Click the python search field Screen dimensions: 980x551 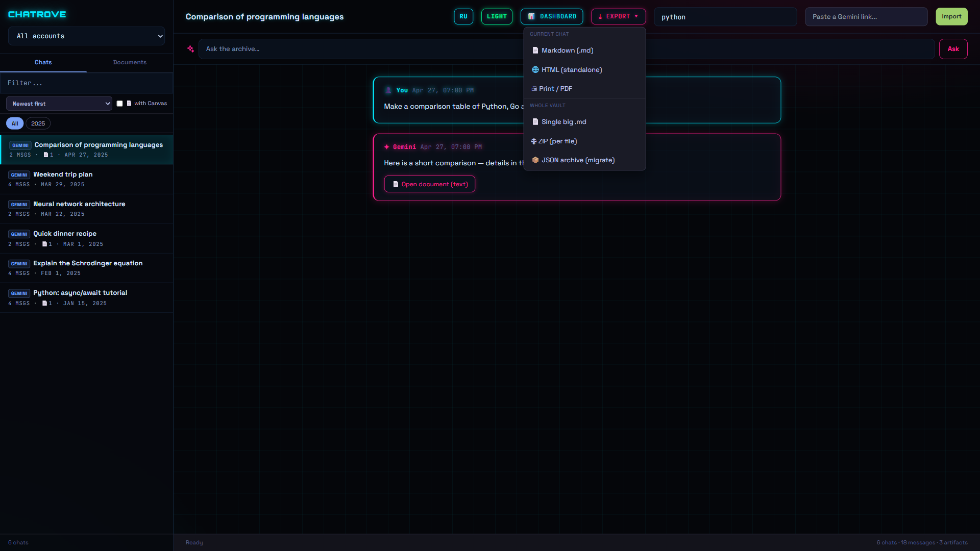click(725, 17)
